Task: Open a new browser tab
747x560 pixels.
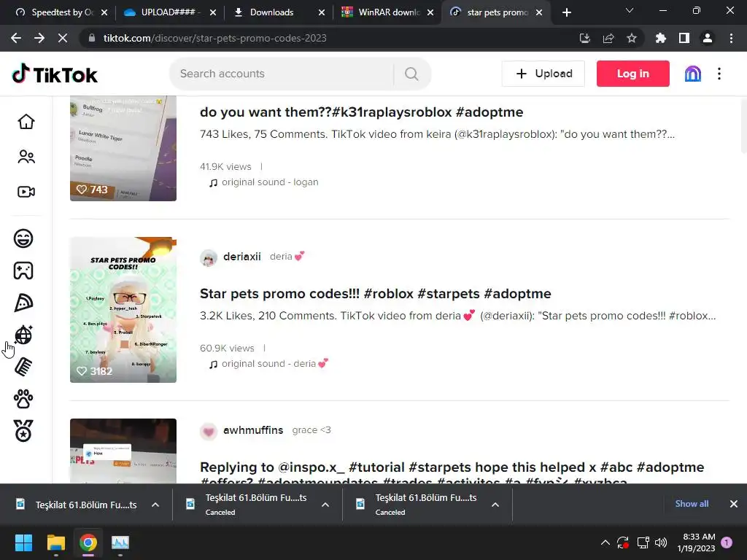Action: point(566,12)
